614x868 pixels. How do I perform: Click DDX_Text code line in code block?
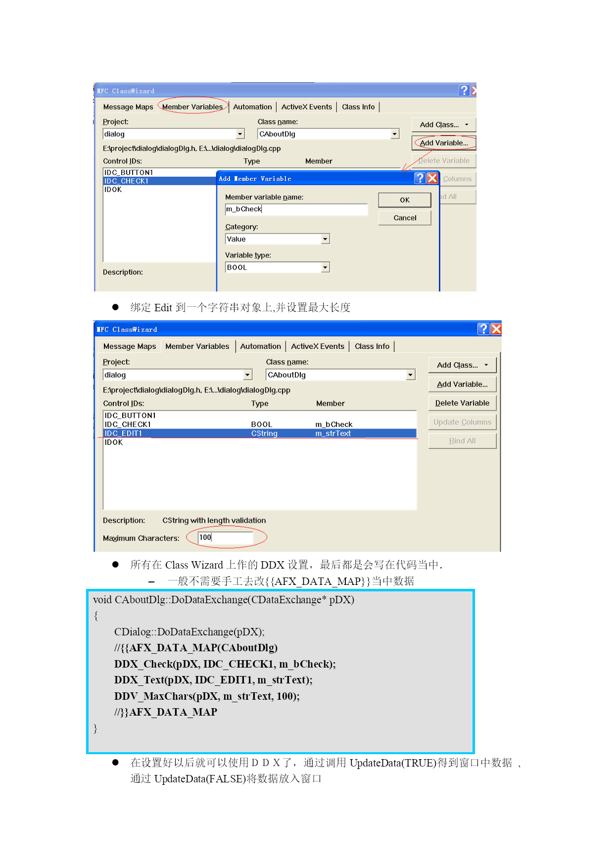coord(213,679)
